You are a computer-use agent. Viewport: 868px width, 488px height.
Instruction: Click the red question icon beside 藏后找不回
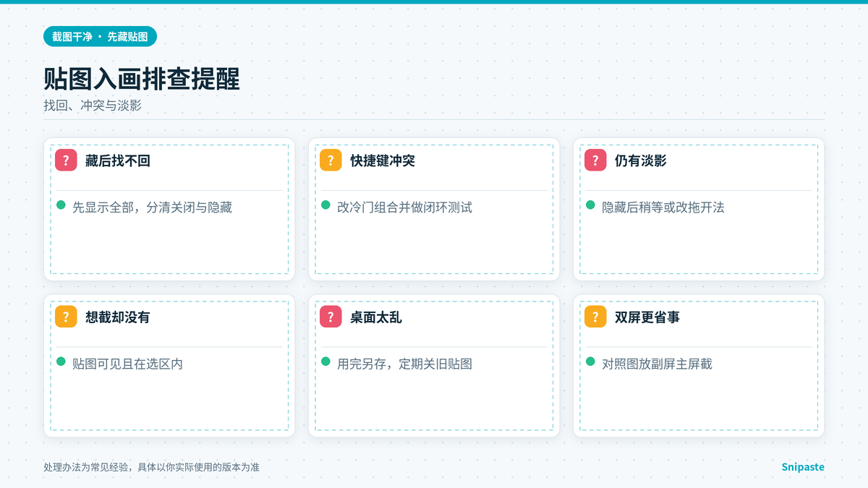point(66,160)
